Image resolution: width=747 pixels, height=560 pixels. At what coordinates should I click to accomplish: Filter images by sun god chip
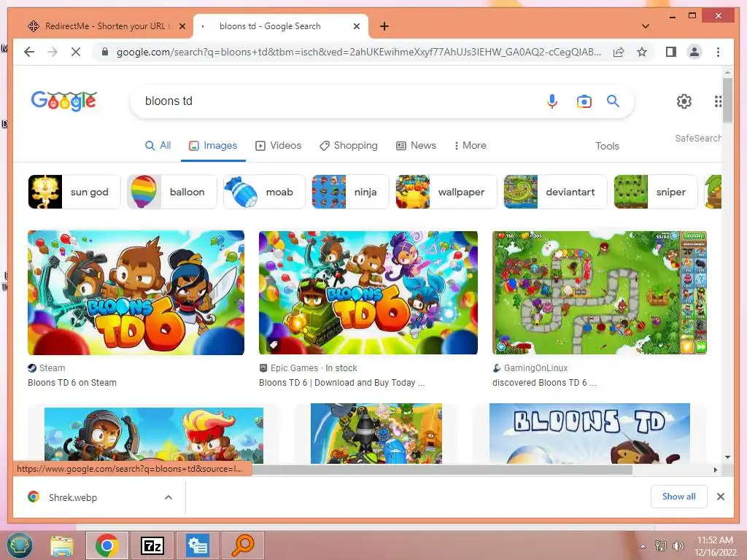click(x=74, y=192)
